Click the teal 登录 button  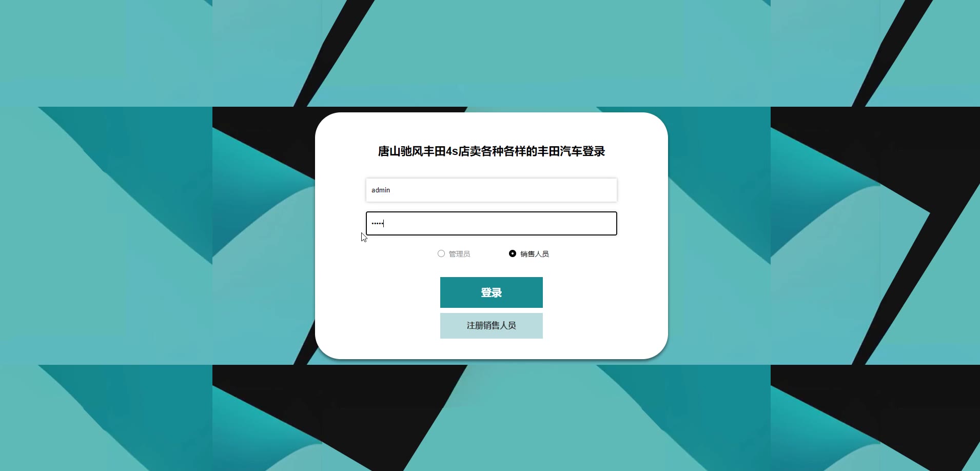click(492, 292)
